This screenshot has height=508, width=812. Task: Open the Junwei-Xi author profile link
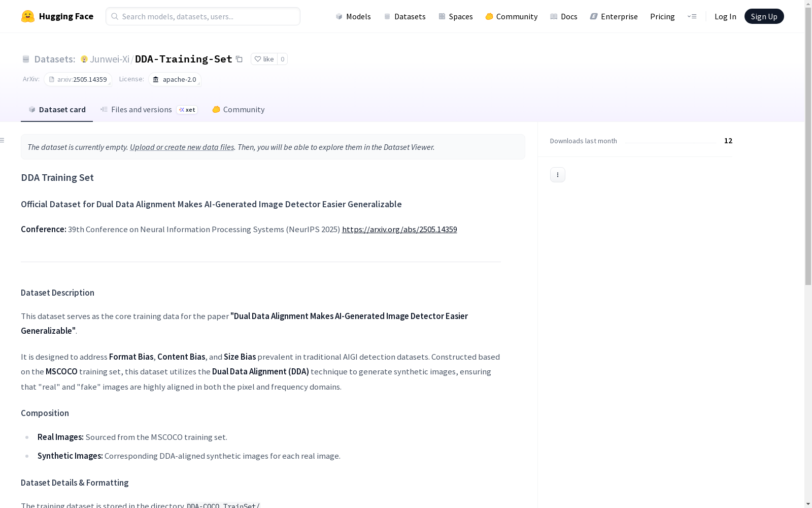(110, 59)
